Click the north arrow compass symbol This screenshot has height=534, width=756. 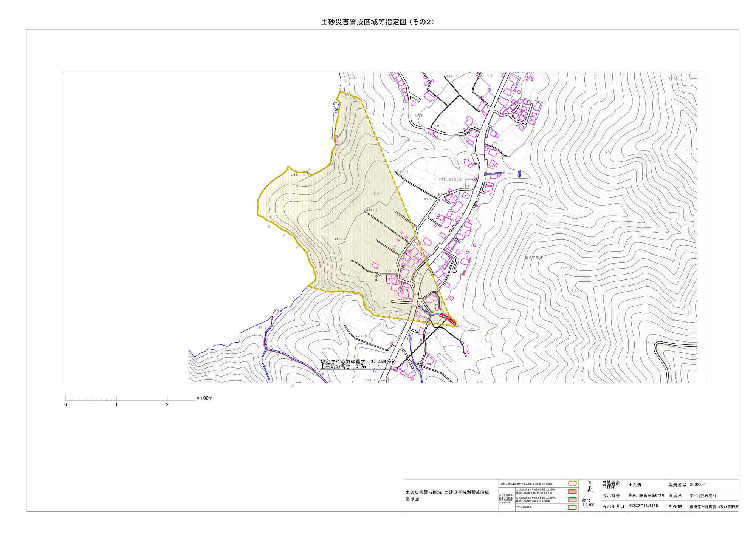(590, 488)
